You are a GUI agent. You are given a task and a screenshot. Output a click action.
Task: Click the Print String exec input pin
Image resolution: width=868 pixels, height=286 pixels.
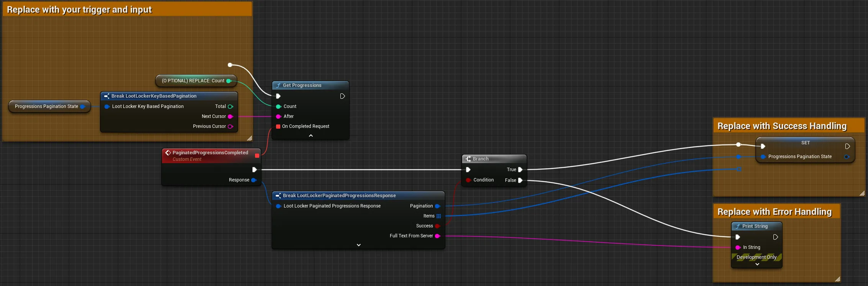coord(737,237)
